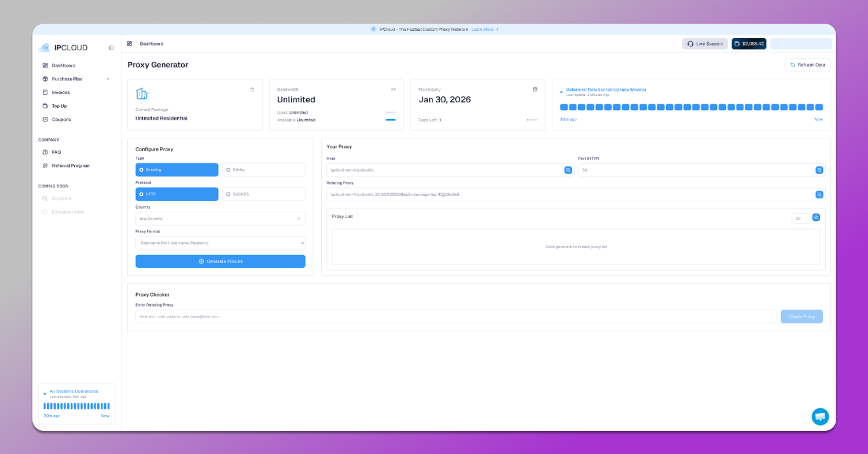The height and width of the screenshot is (454, 868).
Task: Click the Invoices icon in sidebar
Action: pyautogui.click(x=46, y=92)
